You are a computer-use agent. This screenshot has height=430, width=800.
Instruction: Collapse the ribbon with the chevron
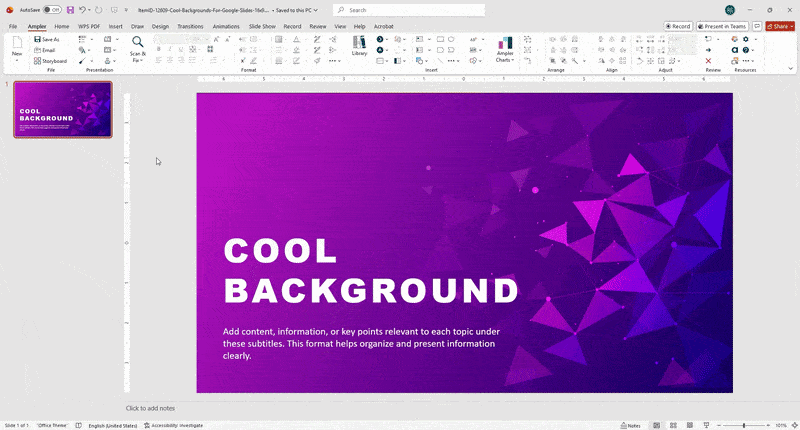(791, 69)
